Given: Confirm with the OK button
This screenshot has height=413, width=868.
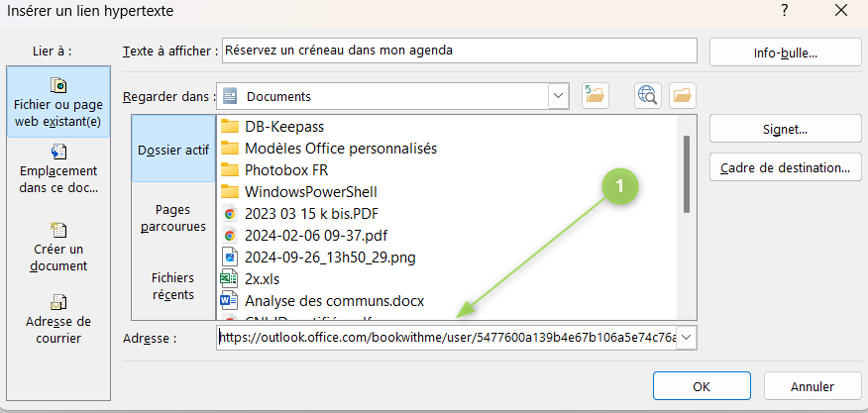Looking at the screenshot, I should [701, 386].
